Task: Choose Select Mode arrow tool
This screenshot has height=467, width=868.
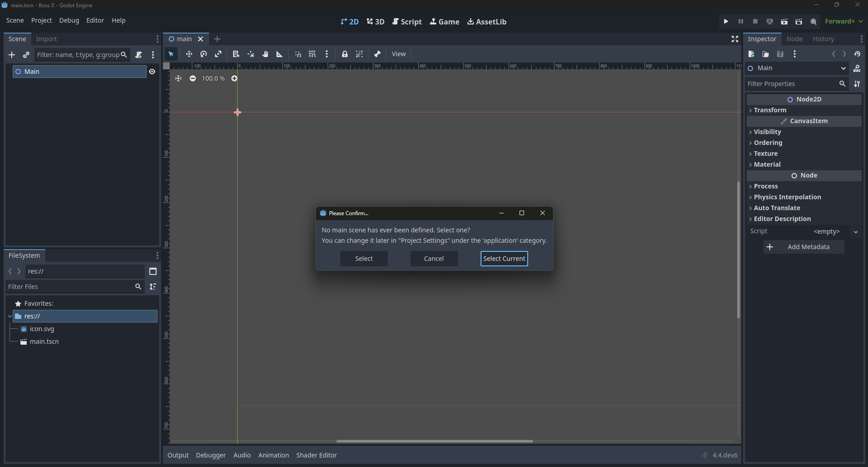Action: 171,54
